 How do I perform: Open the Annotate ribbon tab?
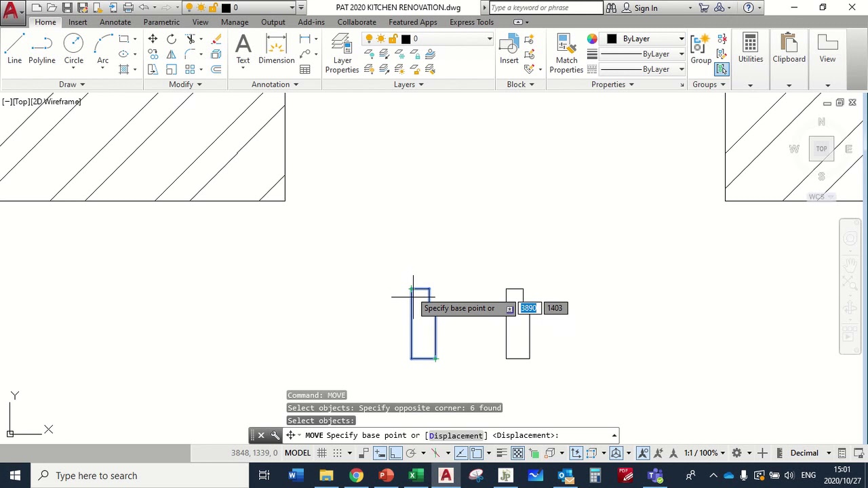(115, 22)
